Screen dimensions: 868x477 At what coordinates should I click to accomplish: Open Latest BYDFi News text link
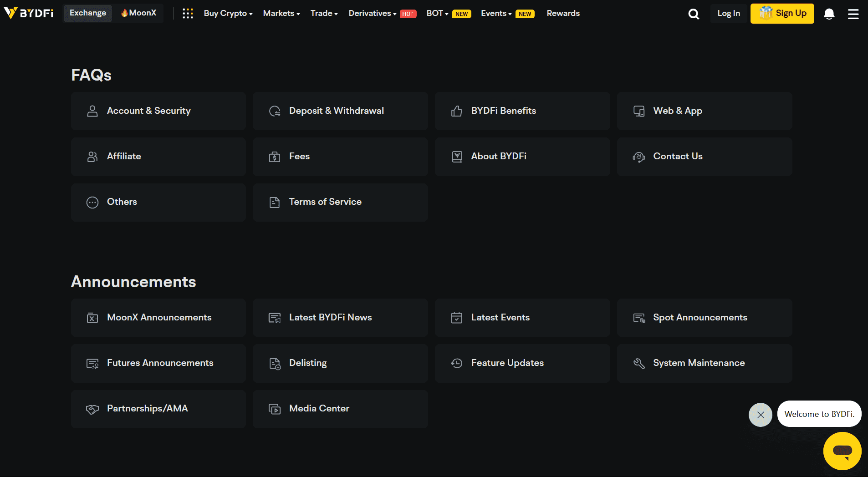point(331,317)
